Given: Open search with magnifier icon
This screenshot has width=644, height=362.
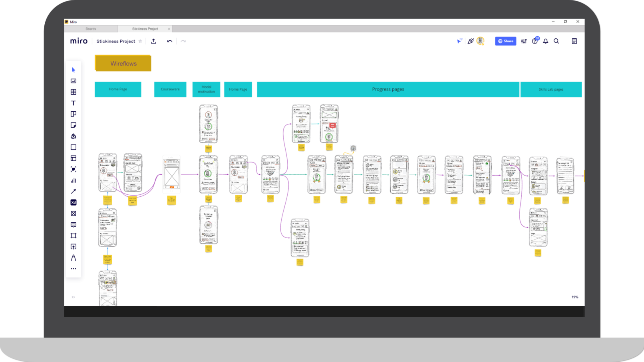Looking at the screenshot, I should [x=556, y=41].
